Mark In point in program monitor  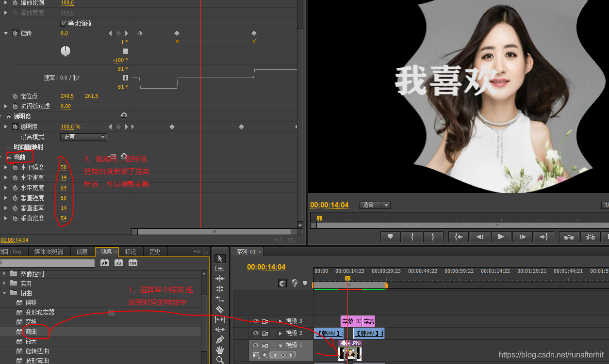click(x=412, y=237)
